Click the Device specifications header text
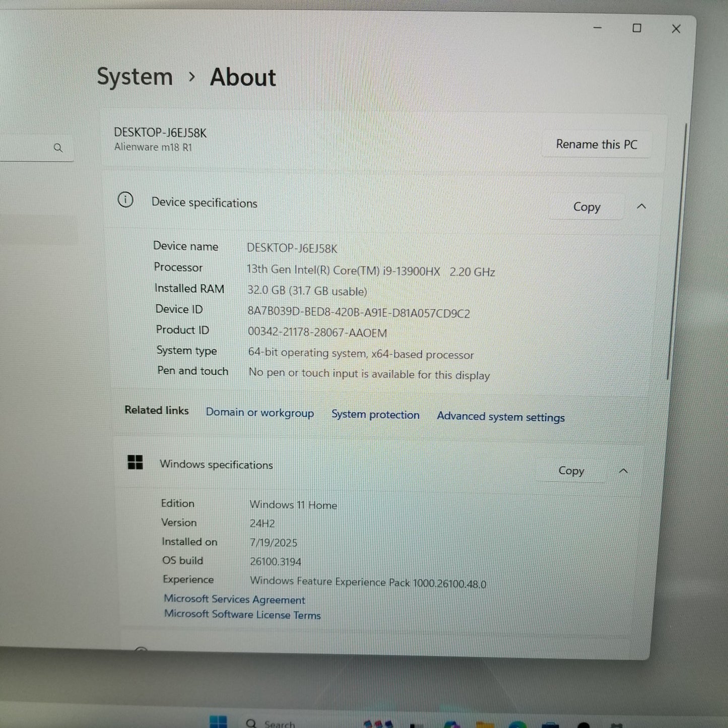Viewport: 728px width, 728px height. pyautogui.click(x=204, y=203)
